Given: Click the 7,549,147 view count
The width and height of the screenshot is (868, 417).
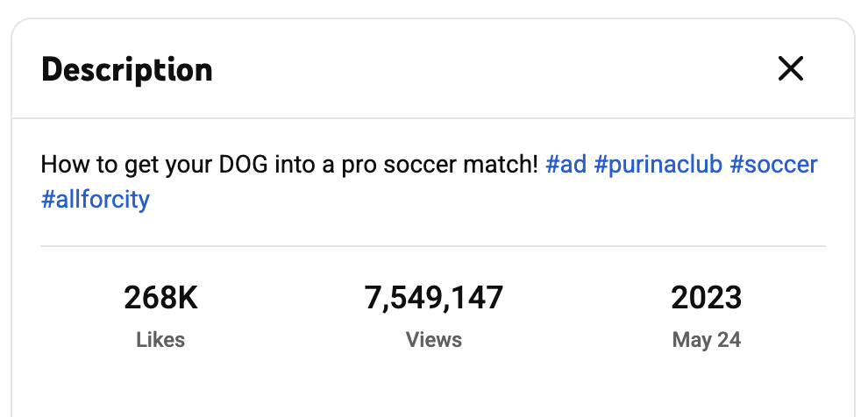Looking at the screenshot, I should tap(434, 299).
